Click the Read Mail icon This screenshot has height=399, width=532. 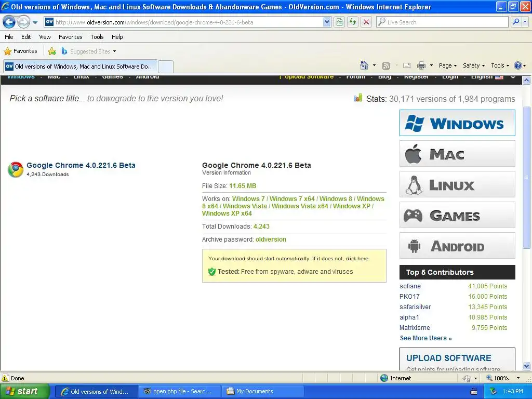tap(407, 65)
